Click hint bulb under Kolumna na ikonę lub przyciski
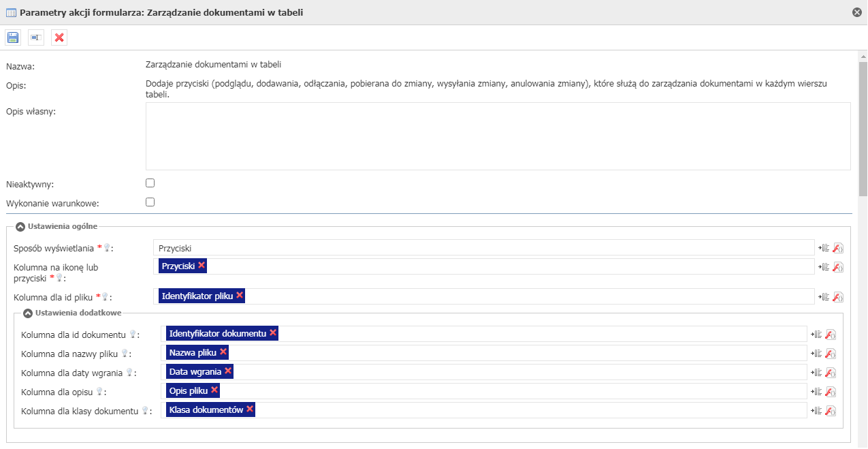This screenshot has height=449, width=868. click(x=59, y=277)
